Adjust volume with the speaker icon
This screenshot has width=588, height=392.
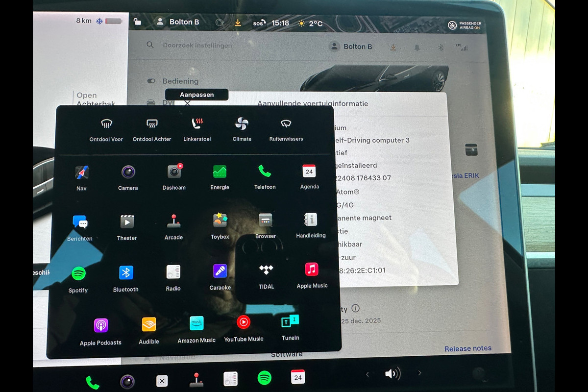[392, 374]
